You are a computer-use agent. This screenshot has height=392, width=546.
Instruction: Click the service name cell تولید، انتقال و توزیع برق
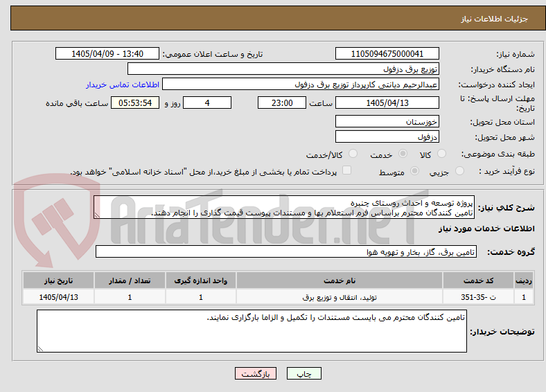(340, 297)
